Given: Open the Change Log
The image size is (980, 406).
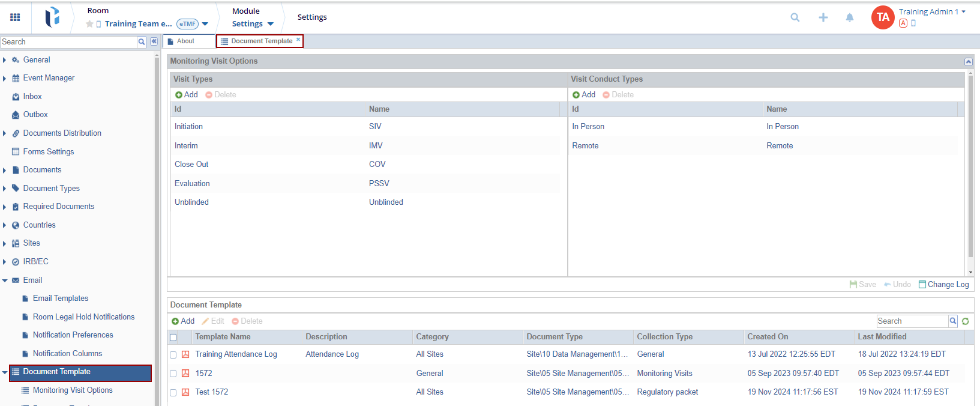Looking at the screenshot, I should point(943,285).
